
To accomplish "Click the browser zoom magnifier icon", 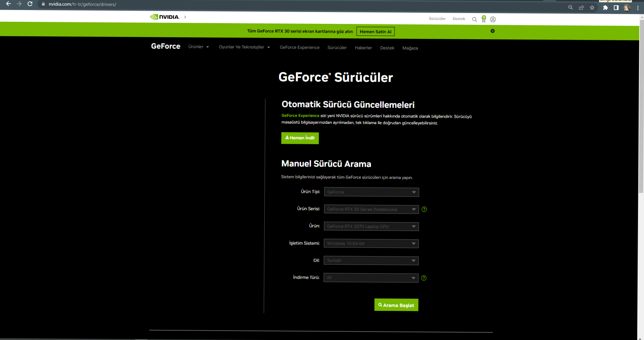I will (571, 7).
